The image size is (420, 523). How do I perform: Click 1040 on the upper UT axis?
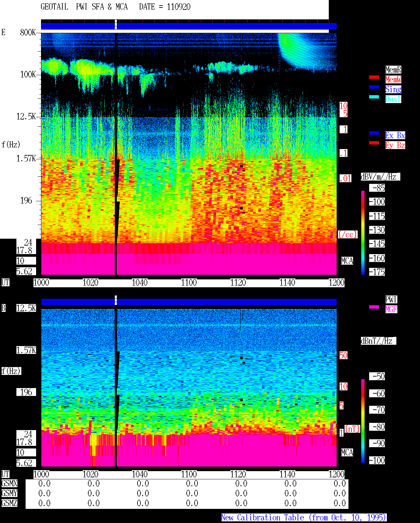coord(140,282)
